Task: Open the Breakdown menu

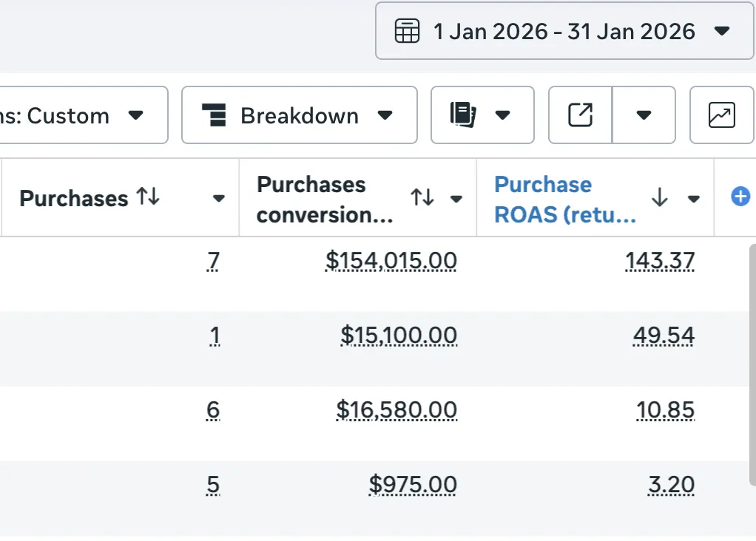Action: tap(299, 115)
